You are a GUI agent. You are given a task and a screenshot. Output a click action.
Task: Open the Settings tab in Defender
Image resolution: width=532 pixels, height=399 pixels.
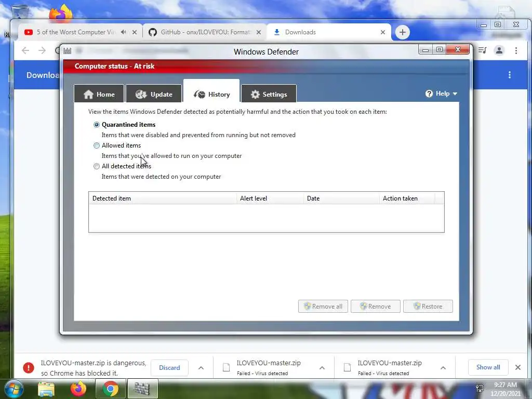click(x=269, y=94)
